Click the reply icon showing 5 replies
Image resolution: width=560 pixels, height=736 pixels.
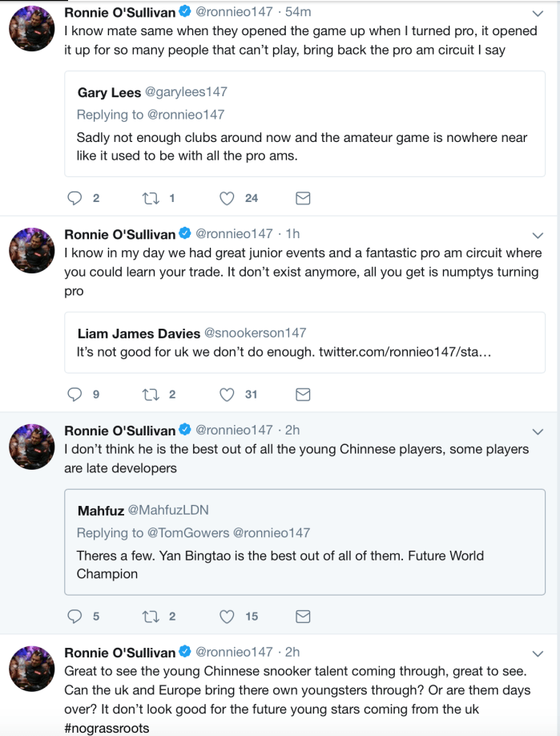[74, 617]
